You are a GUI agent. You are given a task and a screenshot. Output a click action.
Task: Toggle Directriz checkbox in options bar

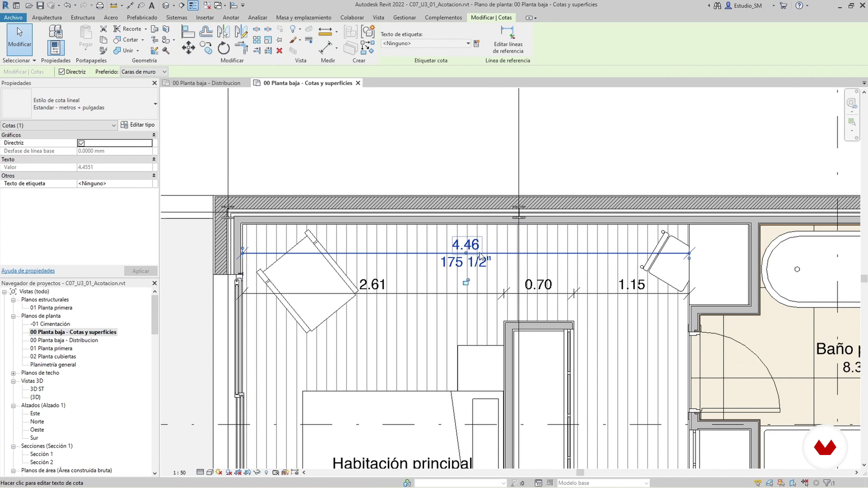pyautogui.click(x=62, y=72)
